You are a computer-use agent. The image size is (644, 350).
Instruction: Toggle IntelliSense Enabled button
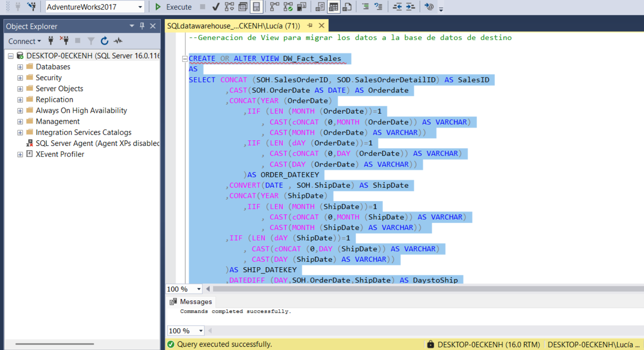tap(257, 7)
